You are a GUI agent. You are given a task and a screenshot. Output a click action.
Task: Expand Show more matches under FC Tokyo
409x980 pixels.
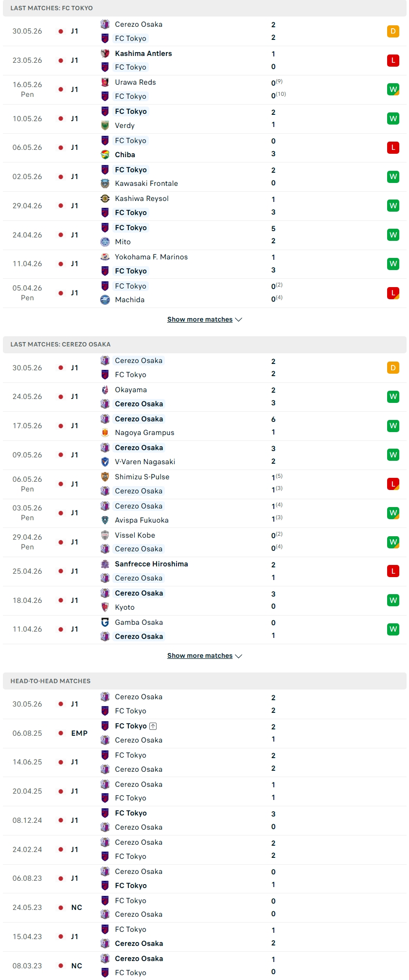coord(200,320)
